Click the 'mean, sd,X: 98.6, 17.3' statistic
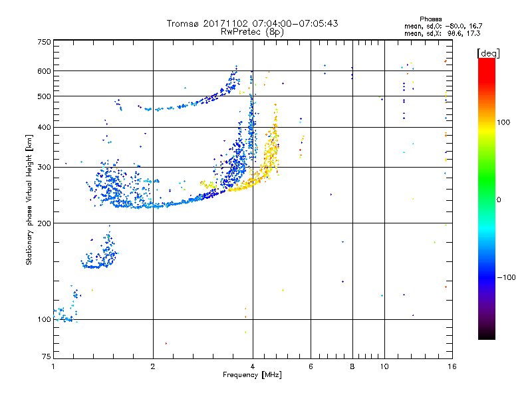This screenshot has height=399, width=532. coord(442,33)
